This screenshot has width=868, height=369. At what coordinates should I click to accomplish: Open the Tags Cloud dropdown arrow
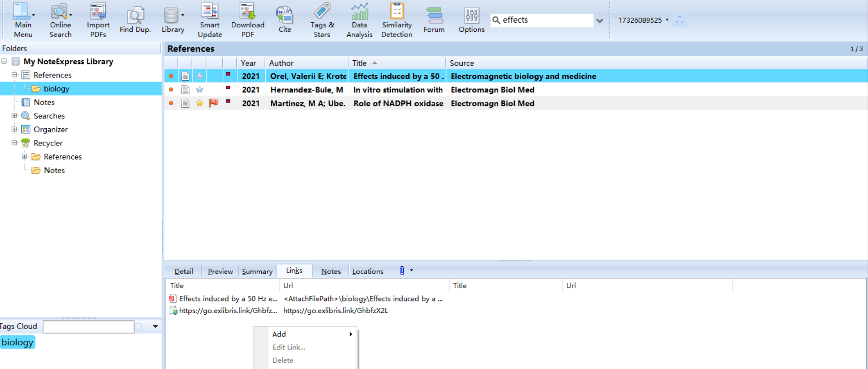(155, 326)
